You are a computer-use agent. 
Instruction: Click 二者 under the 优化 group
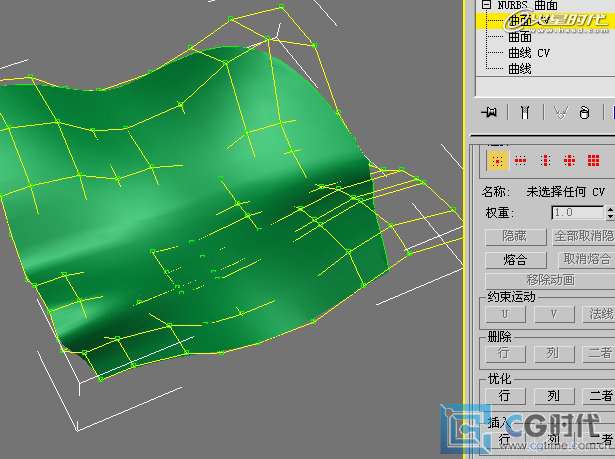tap(599, 396)
